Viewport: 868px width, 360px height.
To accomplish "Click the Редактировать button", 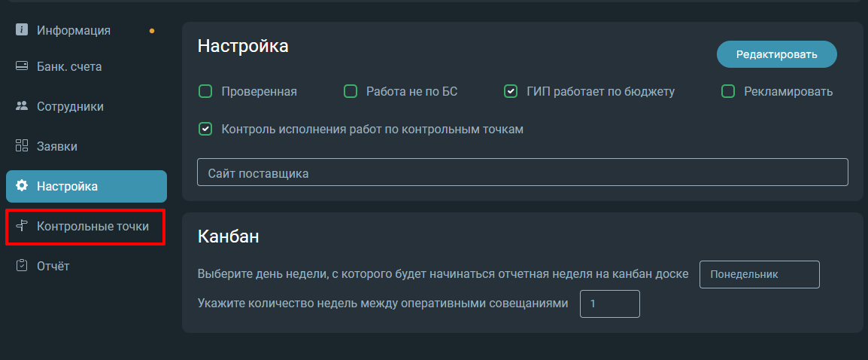I will 777,54.
